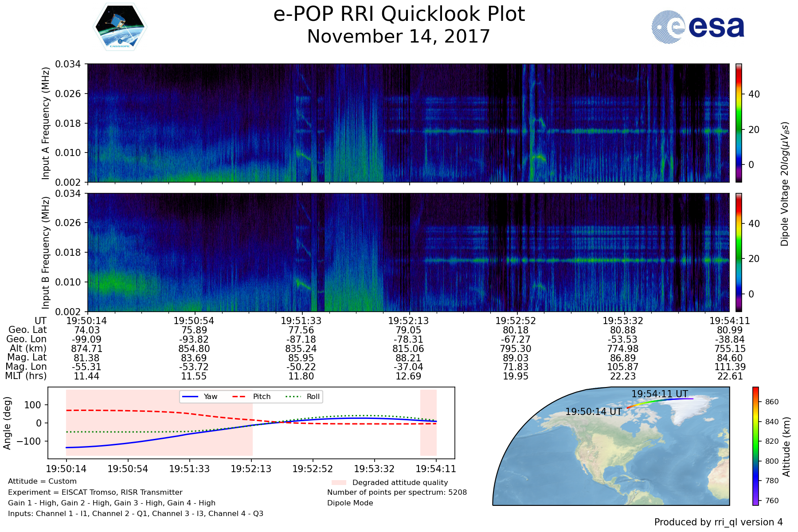
Task: Click the e-POP RRI Quicklook Plot title
Action: tap(399, 14)
